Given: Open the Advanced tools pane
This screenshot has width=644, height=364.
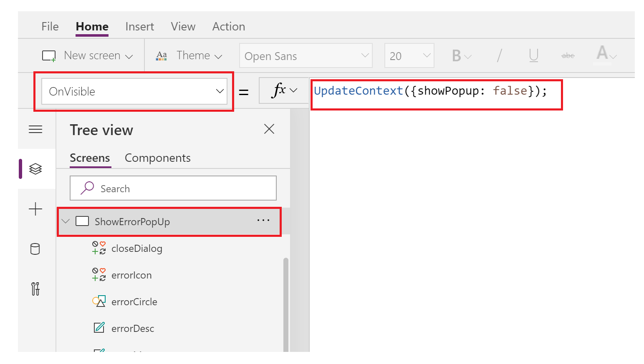Looking at the screenshot, I should (x=35, y=289).
